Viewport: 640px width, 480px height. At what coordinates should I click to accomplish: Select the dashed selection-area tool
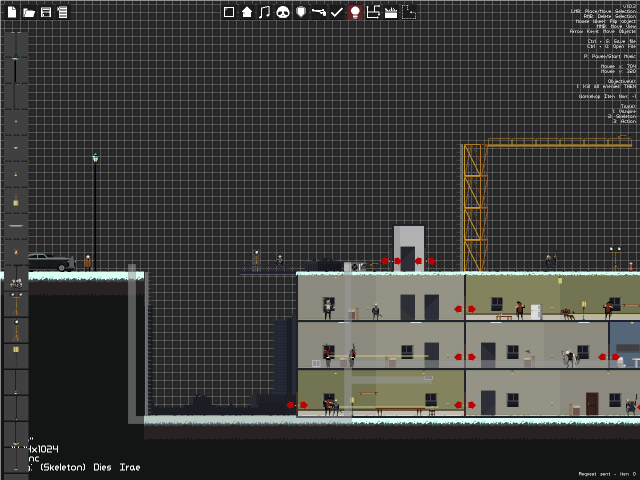[409, 12]
